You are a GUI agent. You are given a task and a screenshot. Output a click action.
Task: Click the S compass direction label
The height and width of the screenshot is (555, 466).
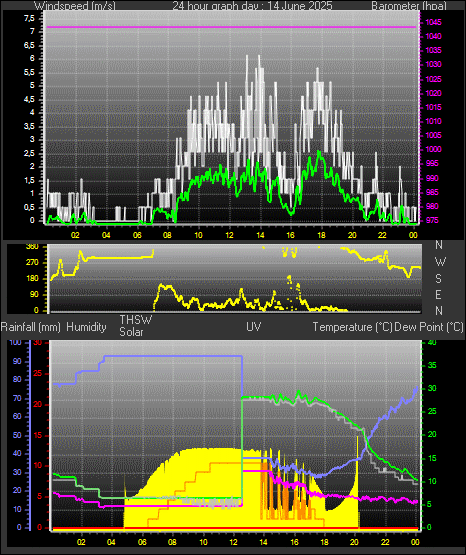pos(438,279)
